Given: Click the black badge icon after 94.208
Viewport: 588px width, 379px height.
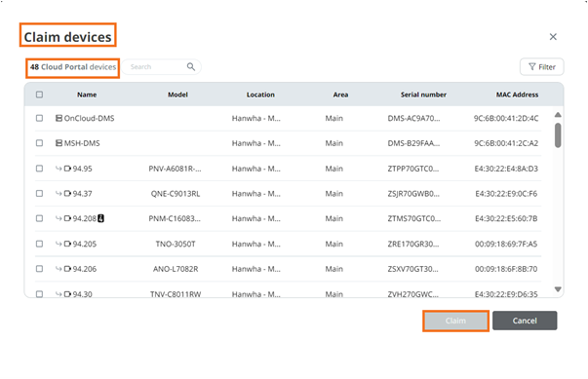Looking at the screenshot, I should (100, 218).
